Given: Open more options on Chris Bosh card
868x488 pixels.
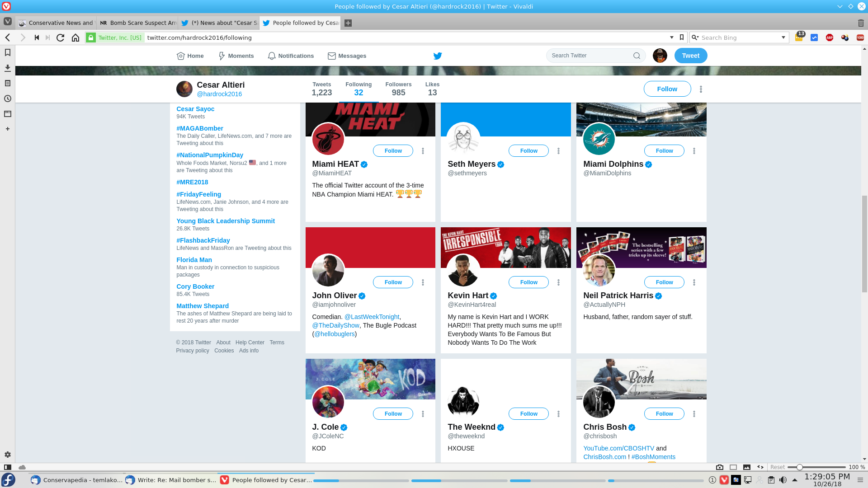Looking at the screenshot, I should click(x=694, y=414).
